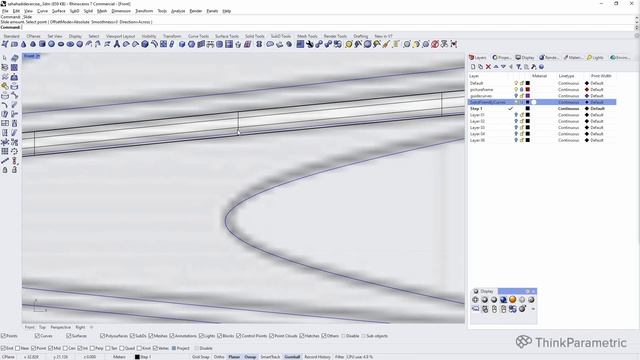Click material circle of the selected layer
Image resolution: width=640 pixels, height=360 pixels.
pyautogui.click(x=533, y=102)
